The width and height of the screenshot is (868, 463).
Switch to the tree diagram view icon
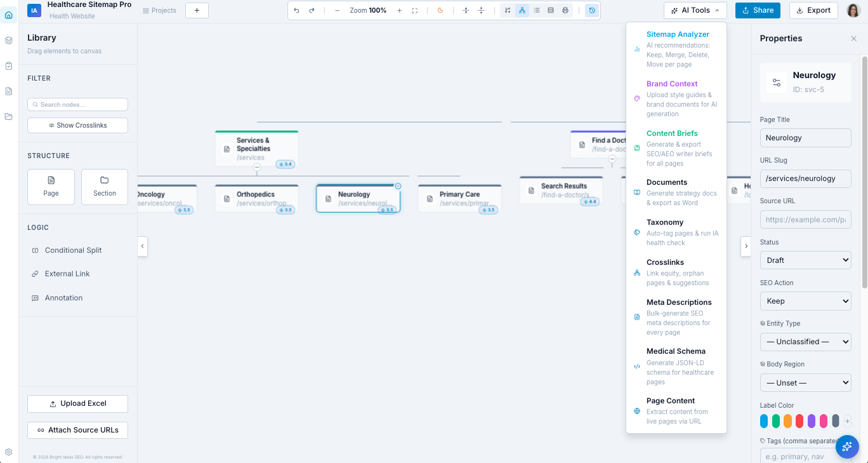(x=522, y=10)
